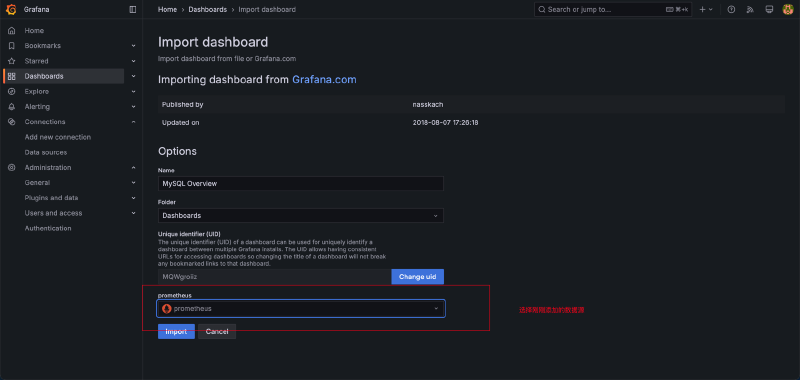The height and width of the screenshot is (380, 800).
Task: Click the Import button
Action: click(x=176, y=332)
